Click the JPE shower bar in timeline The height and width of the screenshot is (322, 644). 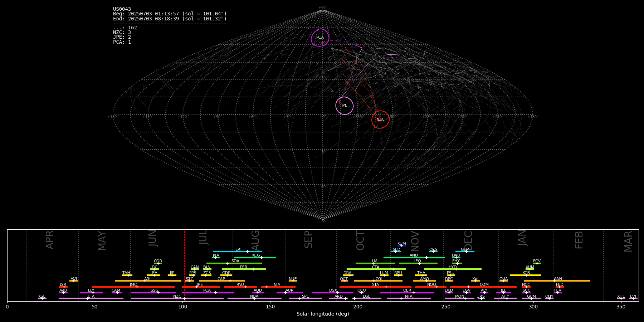click(201, 287)
